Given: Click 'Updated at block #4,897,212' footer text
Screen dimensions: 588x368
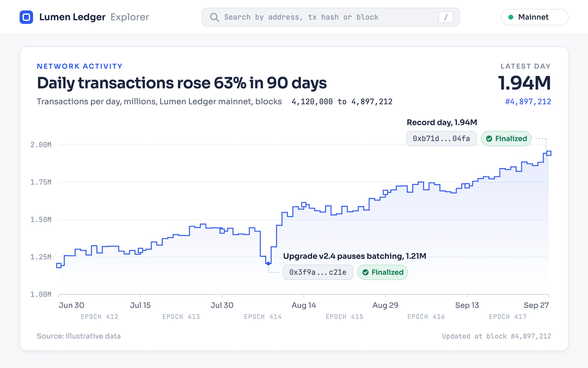Looking at the screenshot, I should (496, 336).
